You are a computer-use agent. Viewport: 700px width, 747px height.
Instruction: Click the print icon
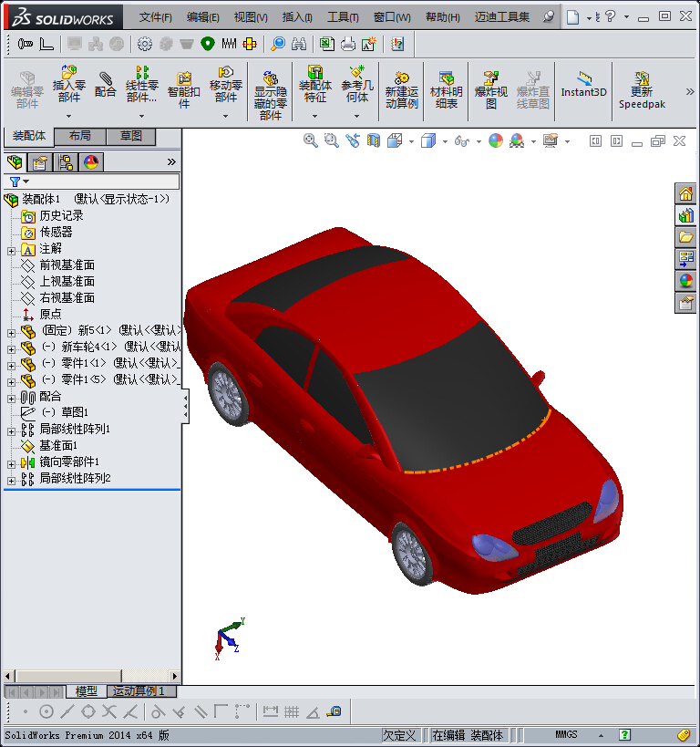point(348,44)
